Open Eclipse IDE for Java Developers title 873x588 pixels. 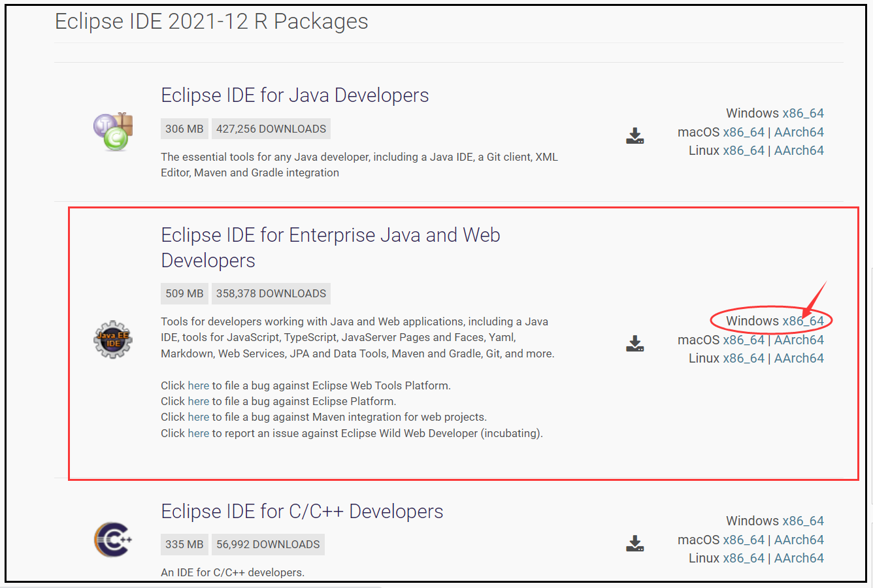(x=295, y=95)
